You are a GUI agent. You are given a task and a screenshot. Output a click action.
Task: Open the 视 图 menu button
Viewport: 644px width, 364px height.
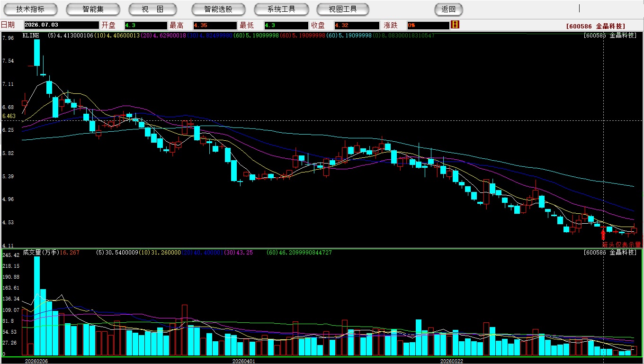152,9
